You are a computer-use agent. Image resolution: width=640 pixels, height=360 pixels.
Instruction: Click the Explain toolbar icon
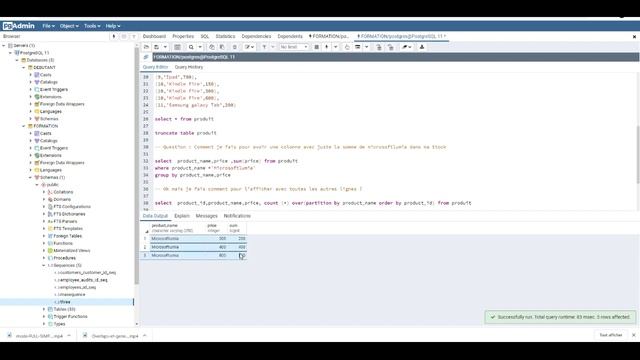pos(347,47)
